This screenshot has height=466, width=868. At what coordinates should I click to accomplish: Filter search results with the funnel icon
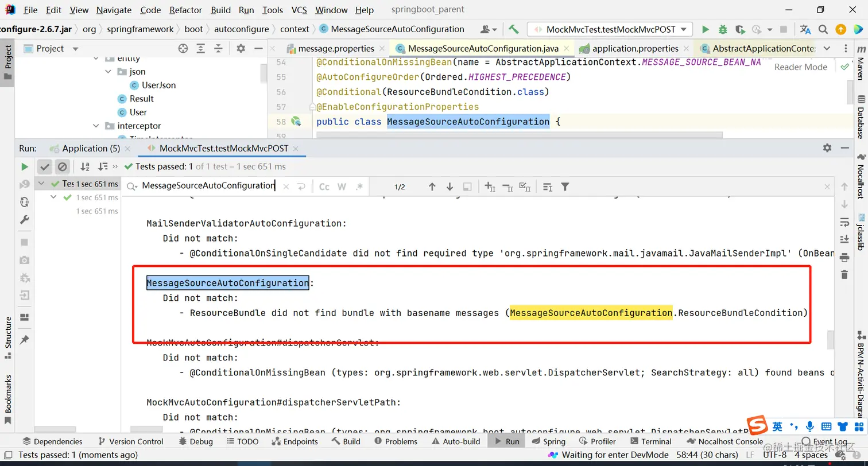pos(565,187)
